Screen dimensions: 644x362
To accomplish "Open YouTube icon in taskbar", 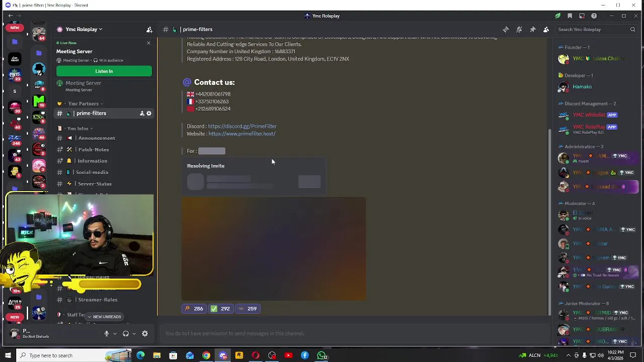I will pos(288,356).
